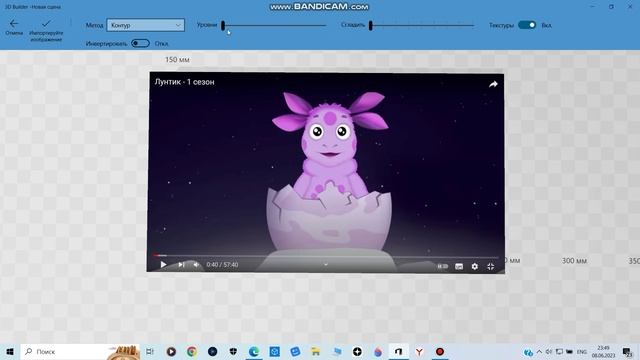The width and height of the screenshot is (640, 360).
Task: Turn off the Текстуры switch
Action: (x=527, y=25)
